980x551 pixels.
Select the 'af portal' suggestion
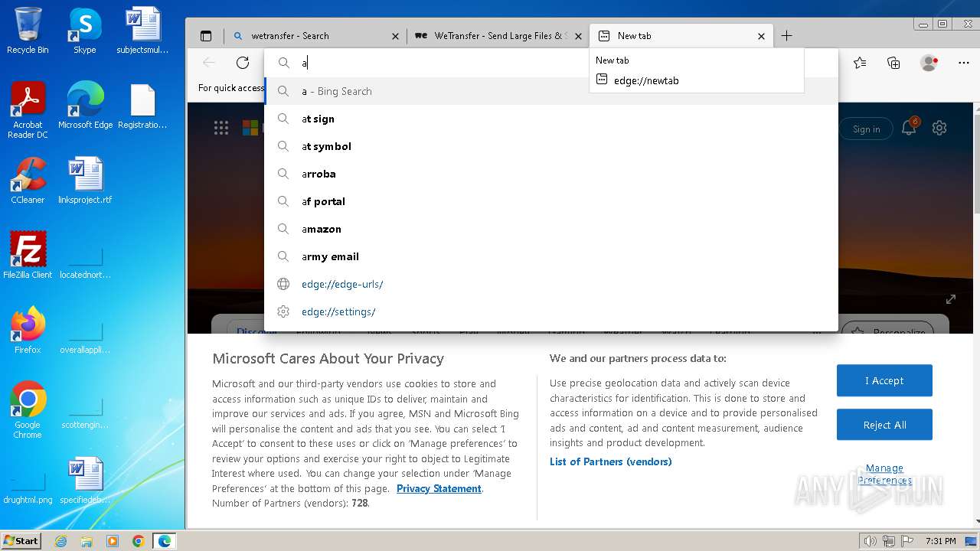click(551, 201)
